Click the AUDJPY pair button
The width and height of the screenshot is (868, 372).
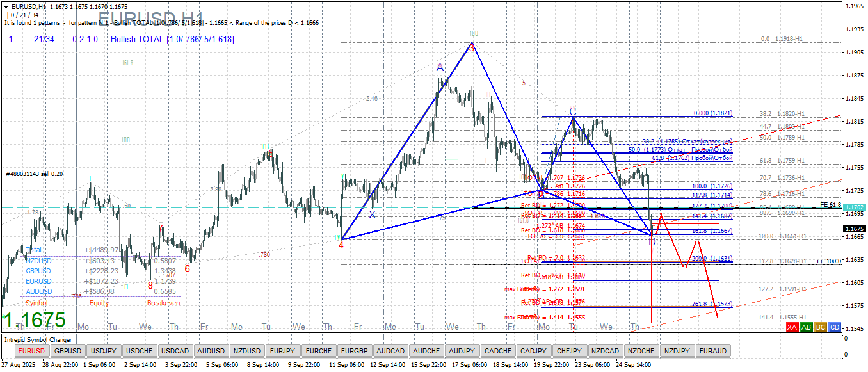462,351
